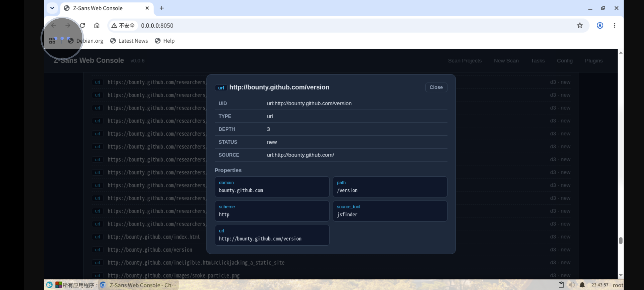Click the root user label in taskbar
This screenshot has width=644, height=290.
(x=618, y=285)
